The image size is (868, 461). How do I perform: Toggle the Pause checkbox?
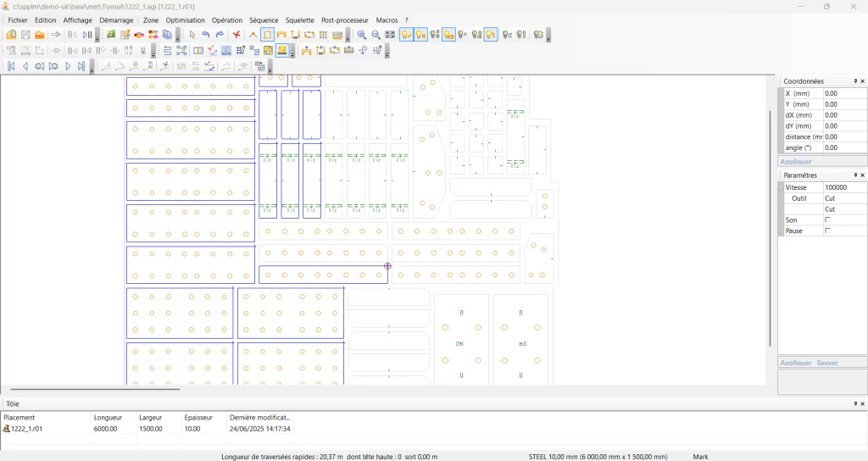pos(827,230)
